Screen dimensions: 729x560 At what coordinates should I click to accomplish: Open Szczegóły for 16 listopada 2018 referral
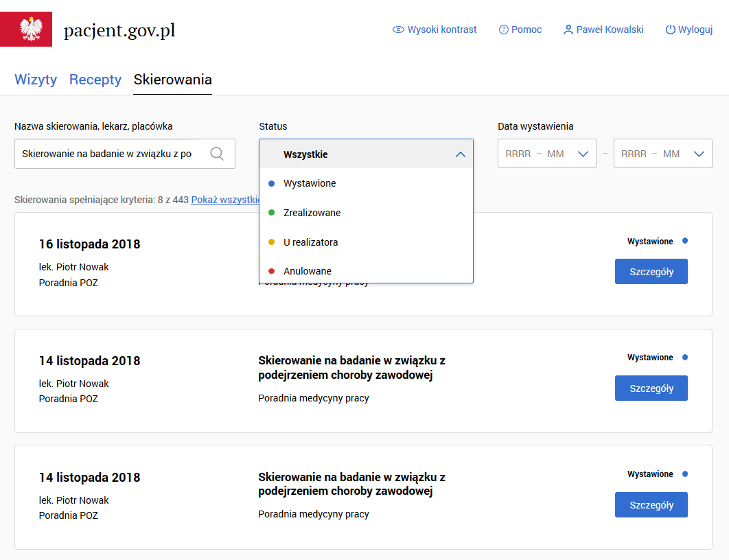tap(651, 272)
